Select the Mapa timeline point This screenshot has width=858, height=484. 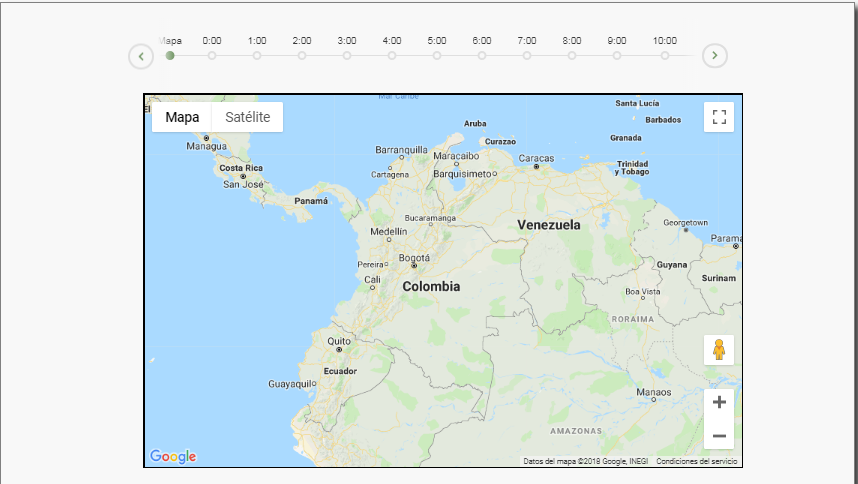pos(170,55)
